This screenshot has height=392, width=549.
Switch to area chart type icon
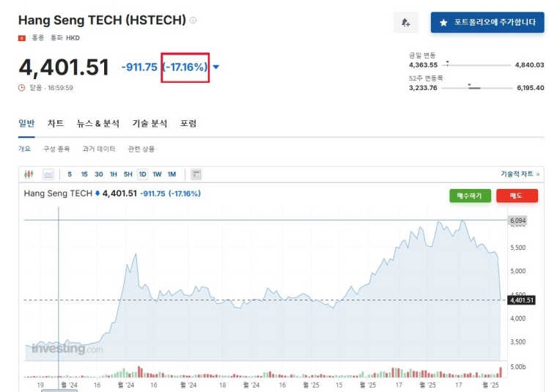(x=48, y=174)
